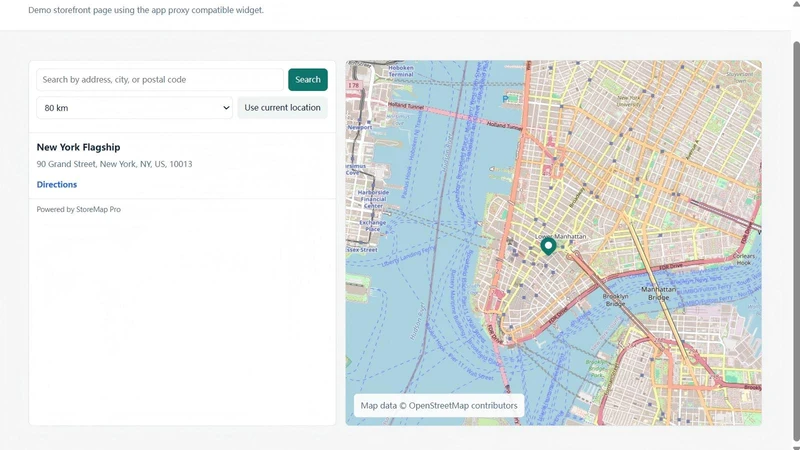The image size is (800, 450).
Task: Click the Exchange Place label on map
Action: [372, 226]
